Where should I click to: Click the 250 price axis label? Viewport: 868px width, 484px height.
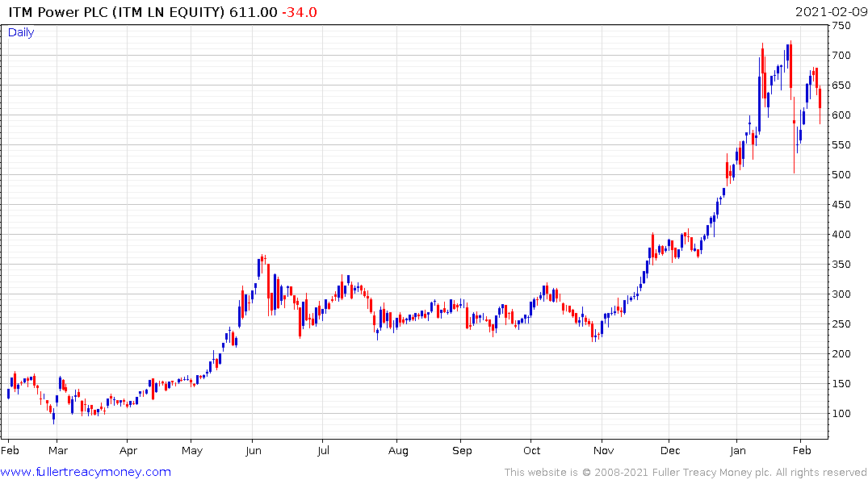[x=841, y=324]
